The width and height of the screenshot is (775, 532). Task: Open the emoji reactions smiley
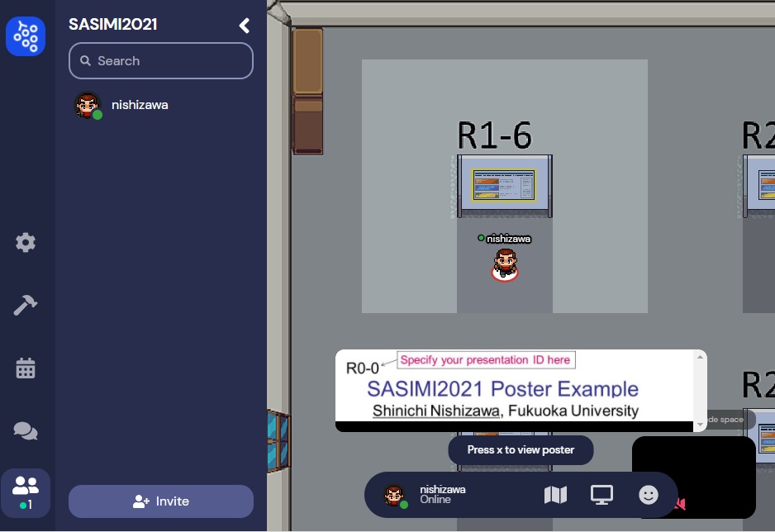(649, 495)
